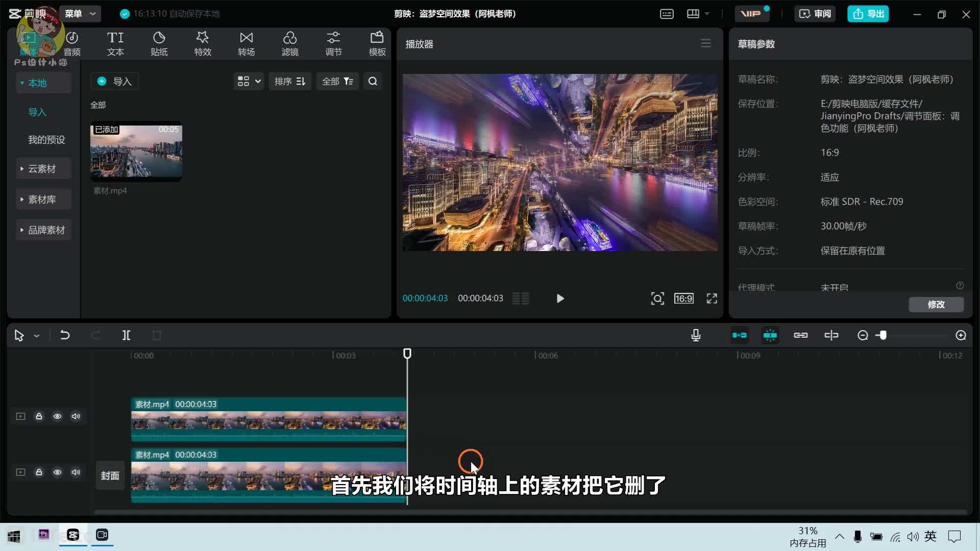The image size is (980, 551).
Task: Expand the layout dropdown arrow
Action: (x=707, y=14)
